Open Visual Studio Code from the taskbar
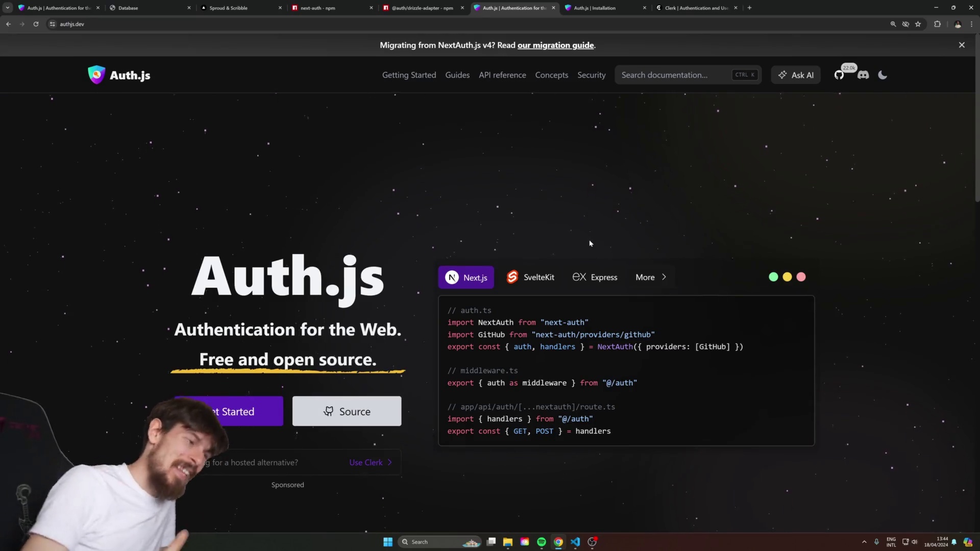980x551 pixels. [575, 542]
